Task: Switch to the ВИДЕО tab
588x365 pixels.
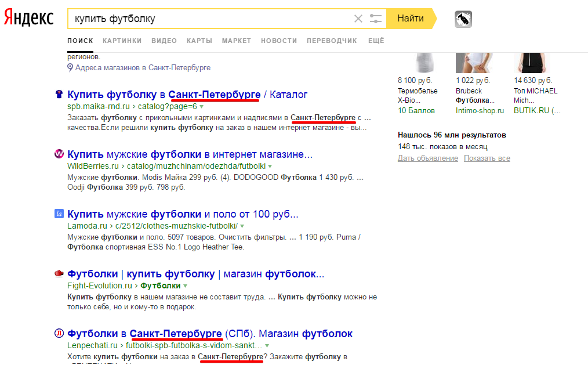Action: [164, 41]
